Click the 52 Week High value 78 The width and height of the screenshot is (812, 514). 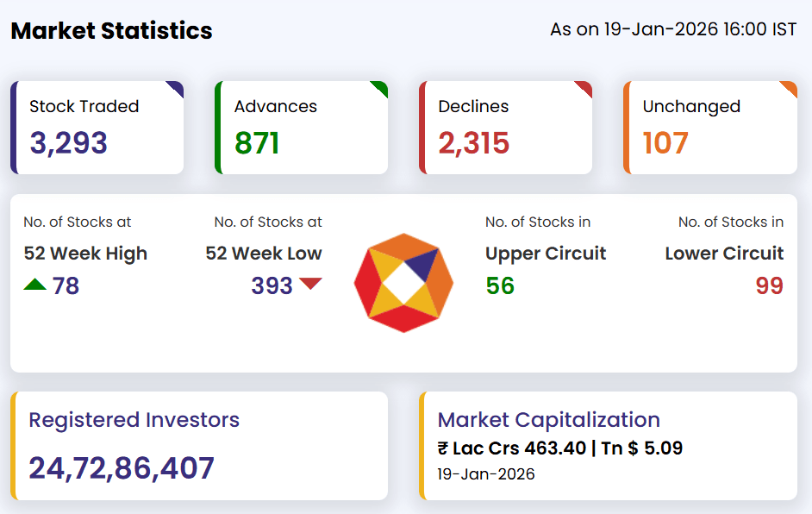(66, 285)
